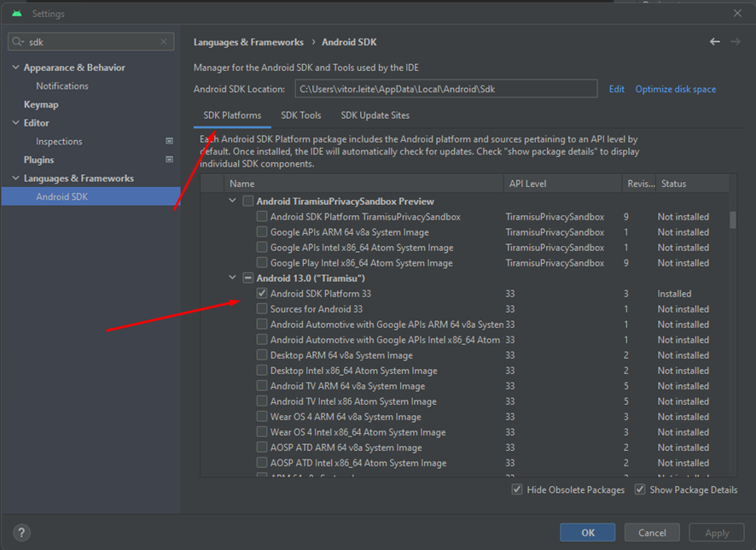Collapse Android TiramisuPrivacySandbox Preview group
This screenshot has height=550, width=756.
tap(233, 202)
